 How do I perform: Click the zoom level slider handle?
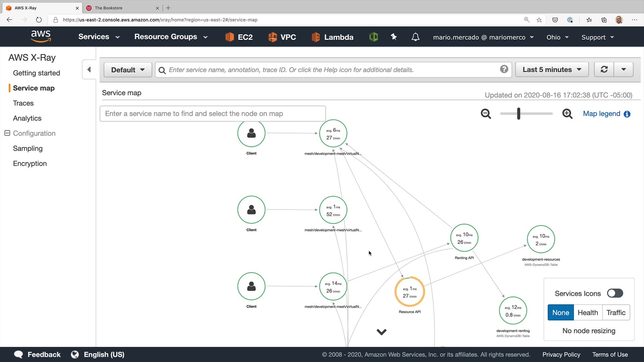click(x=519, y=114)
